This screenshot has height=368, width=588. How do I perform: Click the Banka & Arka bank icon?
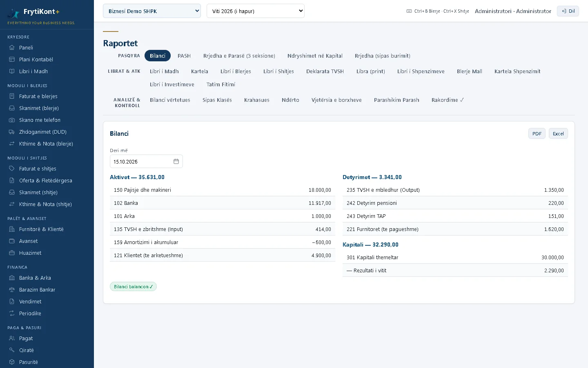coord(12,278)
